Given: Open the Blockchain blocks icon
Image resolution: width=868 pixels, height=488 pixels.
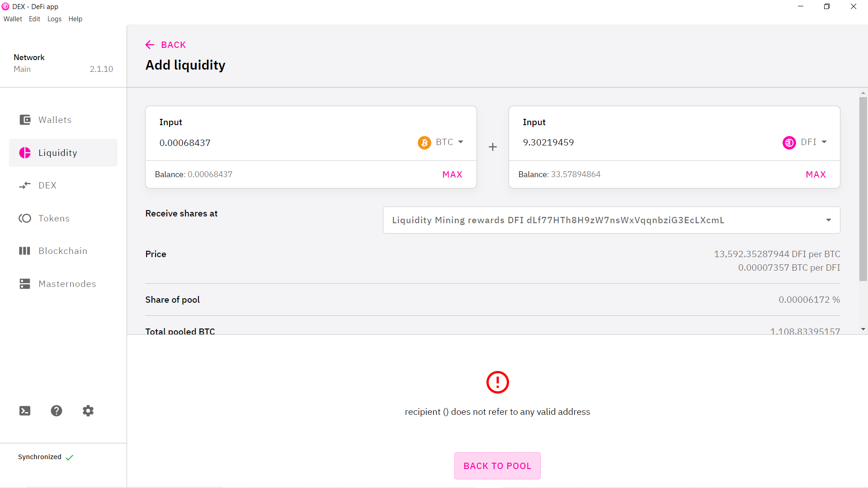Looking at the screenshot, I should tap(25, 251).
